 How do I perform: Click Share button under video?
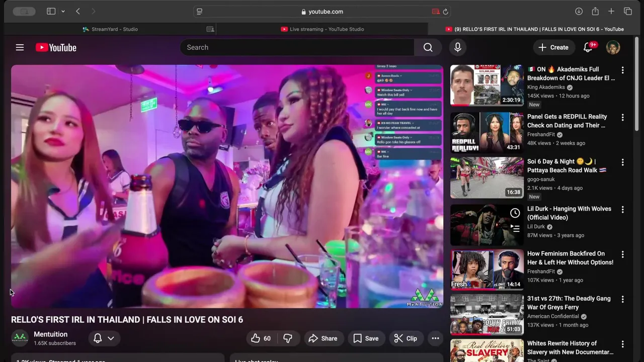(x=323, y=338)
